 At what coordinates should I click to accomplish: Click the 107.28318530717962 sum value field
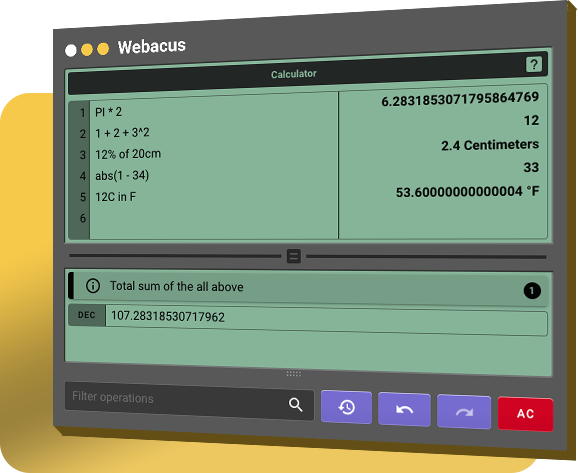pos(326,320)
